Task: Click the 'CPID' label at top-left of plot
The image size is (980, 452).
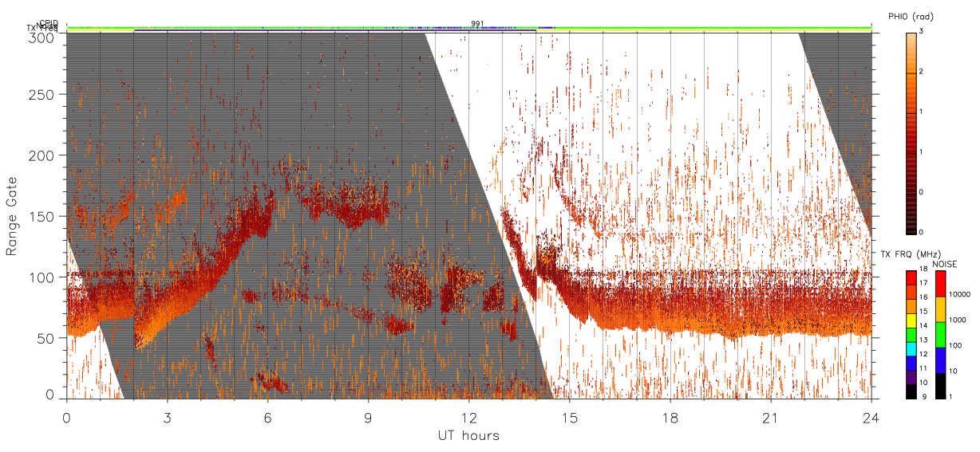Action: (49, 23)
